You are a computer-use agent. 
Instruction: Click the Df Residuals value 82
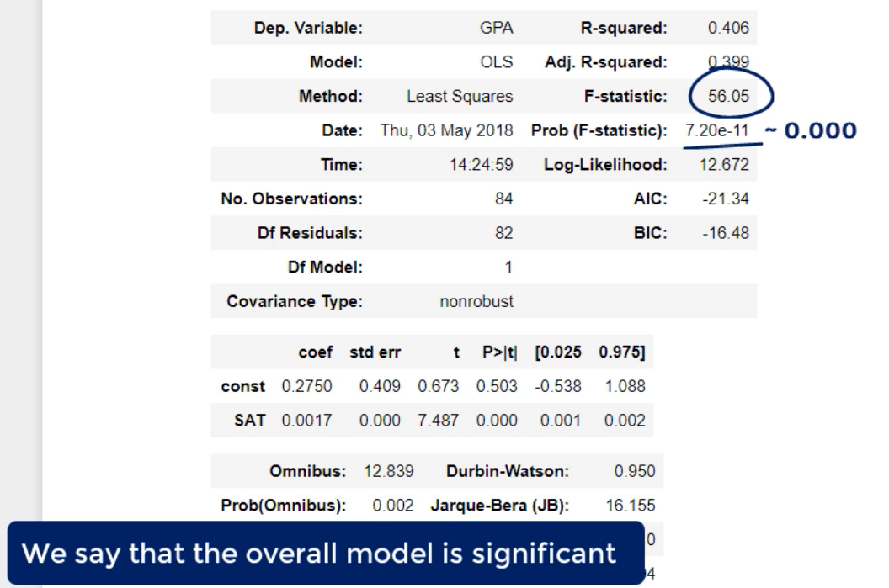pyautogui.click(x=503, y=233)
